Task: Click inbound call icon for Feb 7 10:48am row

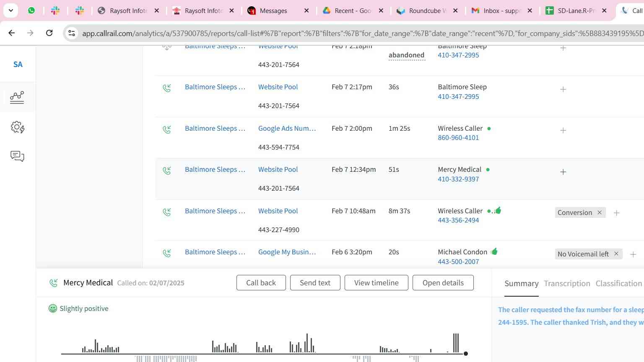Action: (x=167, y=212)
